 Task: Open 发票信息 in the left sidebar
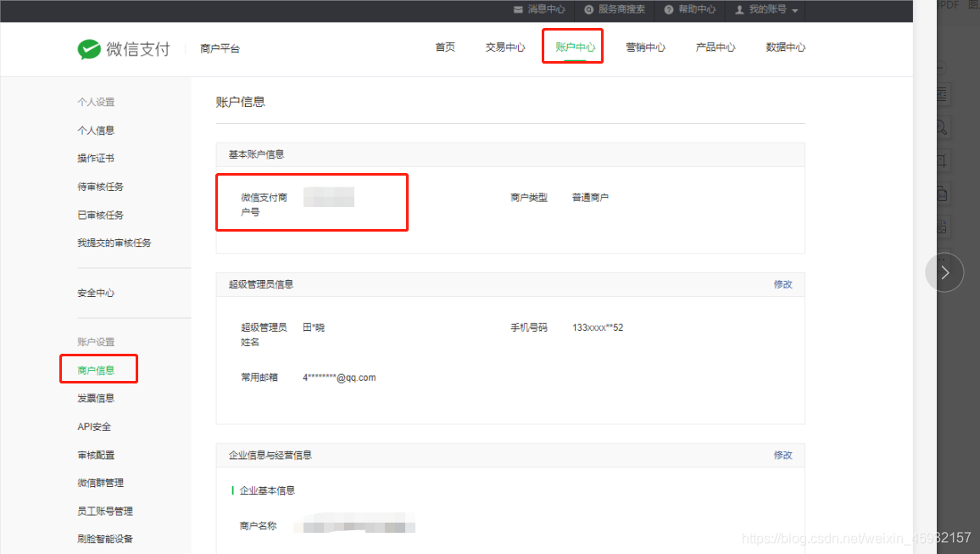coord(96,397)
